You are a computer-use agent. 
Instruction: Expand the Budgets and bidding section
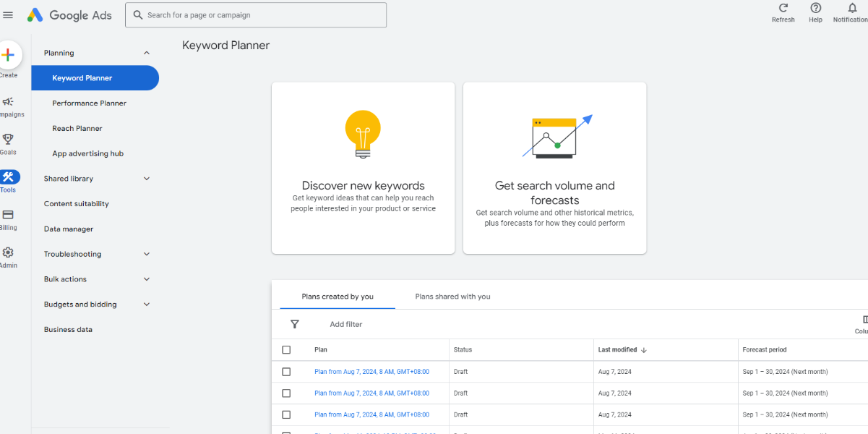tap(147, 305)
